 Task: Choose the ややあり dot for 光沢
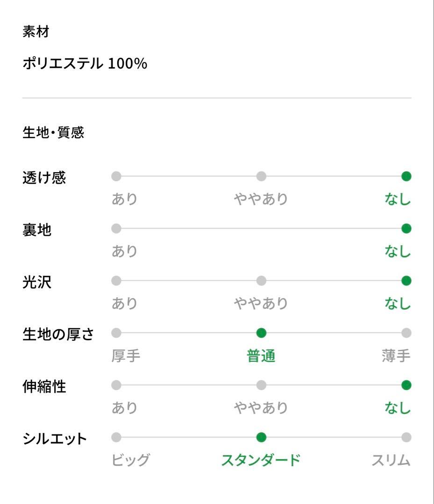[261, 280]
